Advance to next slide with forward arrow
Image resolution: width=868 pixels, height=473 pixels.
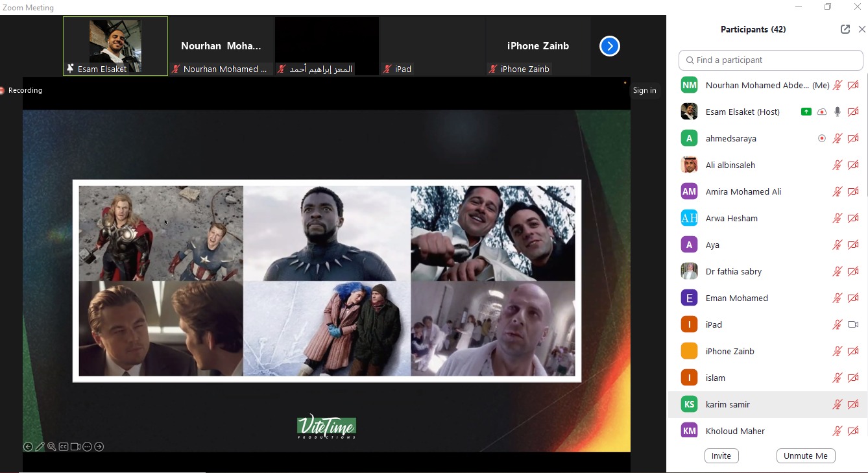point(99,446)
